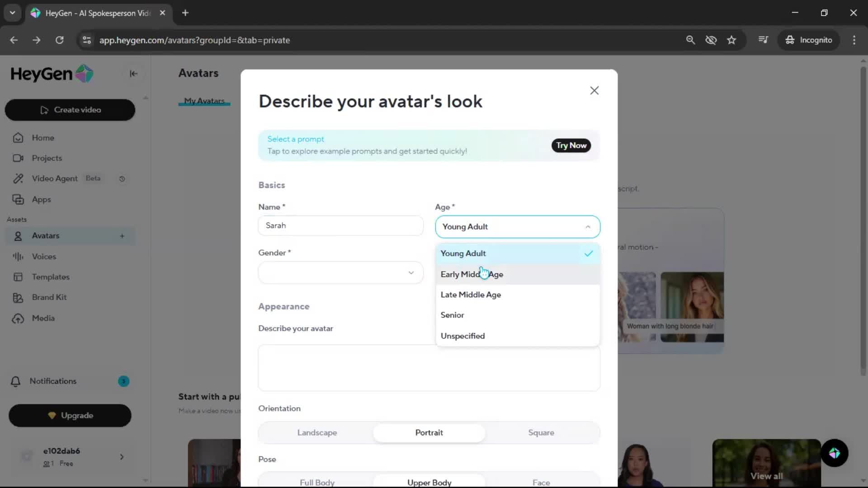This screenshot has width=868, height=488.
Task: Click the plus icon beside Avatars
Action: click(x=122, y=236)
